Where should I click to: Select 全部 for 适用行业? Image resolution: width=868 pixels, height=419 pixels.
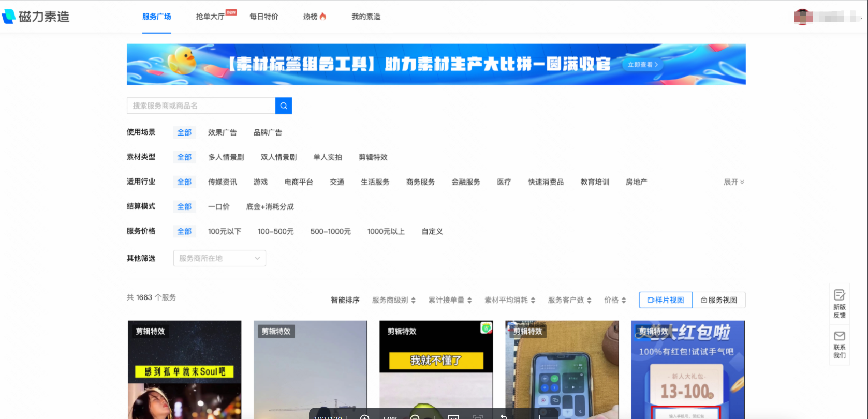184,182
